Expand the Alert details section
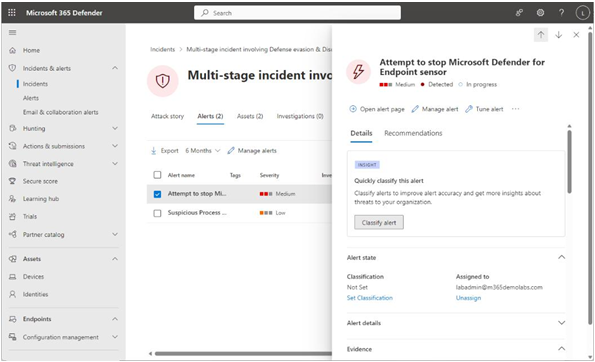The width and height of the screenshot is (595, 362). (x=456, y=323)
